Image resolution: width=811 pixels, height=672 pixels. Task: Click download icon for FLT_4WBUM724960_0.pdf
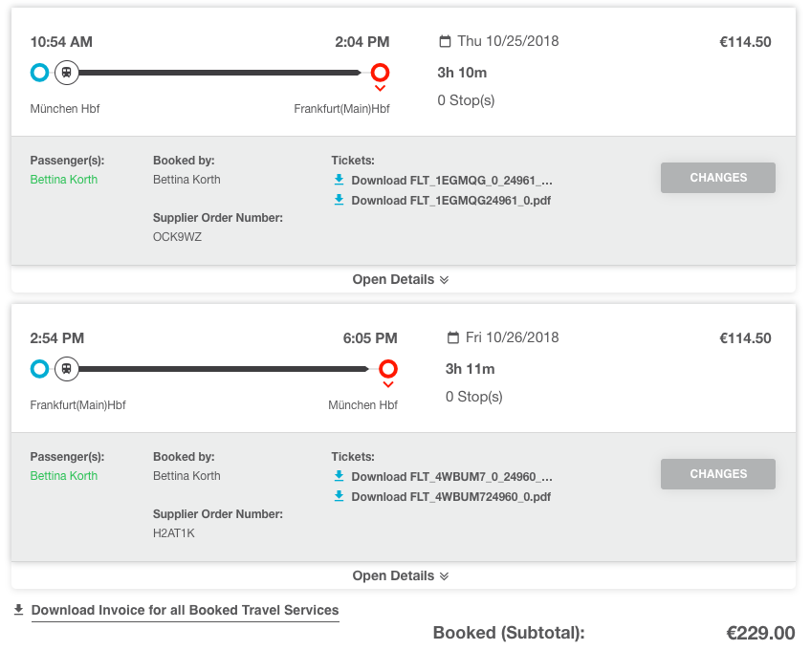[339, 496]
